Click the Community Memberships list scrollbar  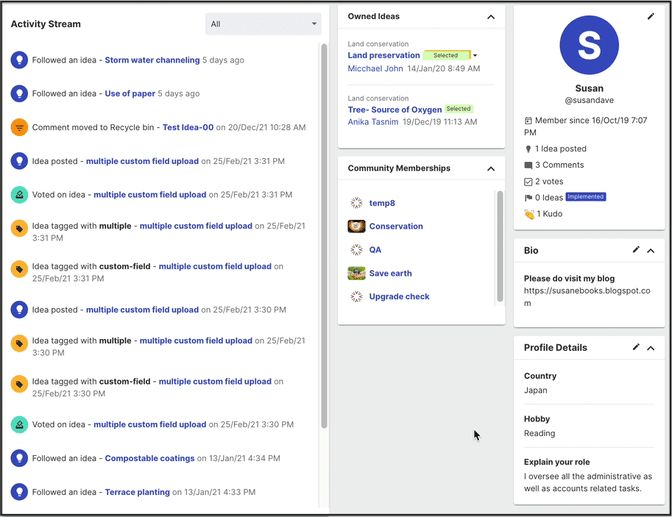[x=500, y=246]
